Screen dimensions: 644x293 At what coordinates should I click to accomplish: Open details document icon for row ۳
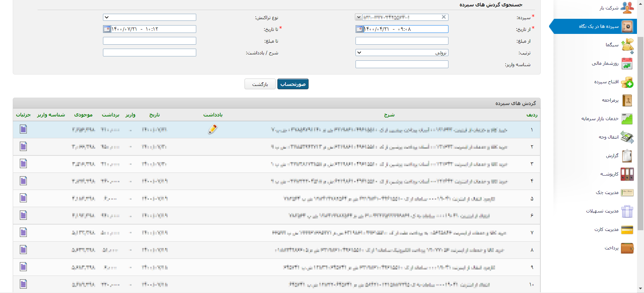point(23,163)
